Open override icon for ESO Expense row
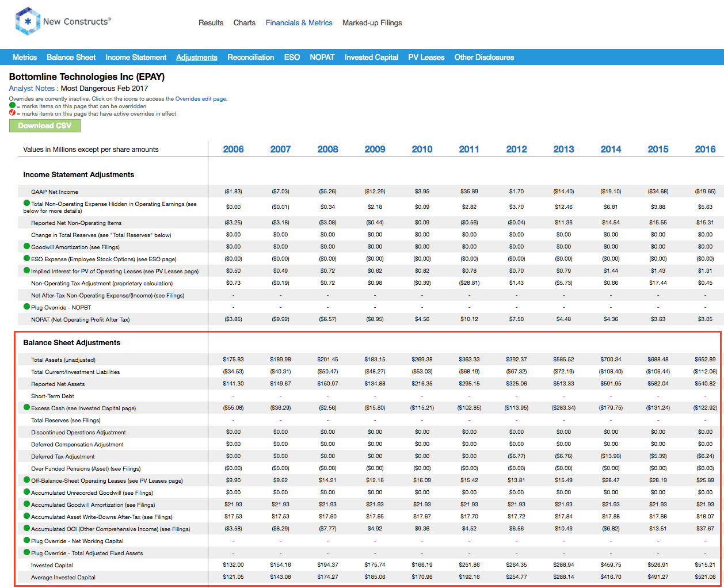 click(x=27, y=258)
